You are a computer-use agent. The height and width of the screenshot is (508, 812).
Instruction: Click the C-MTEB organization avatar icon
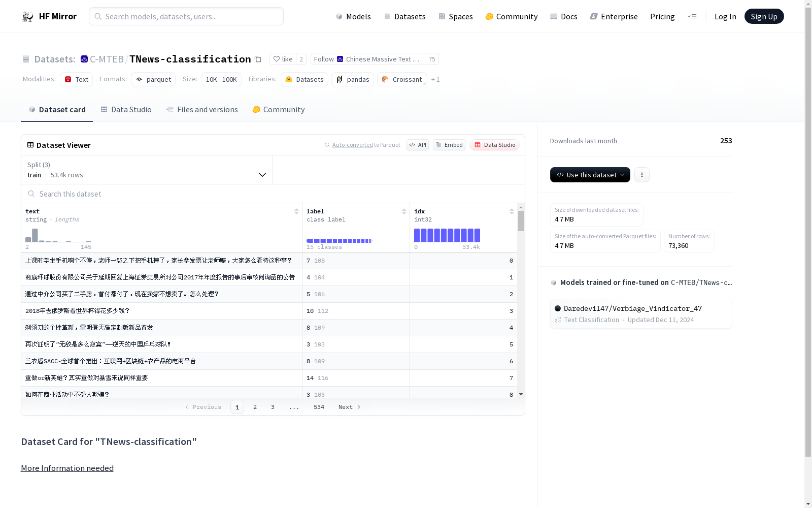pyautogui.click(x=84, y=59)
